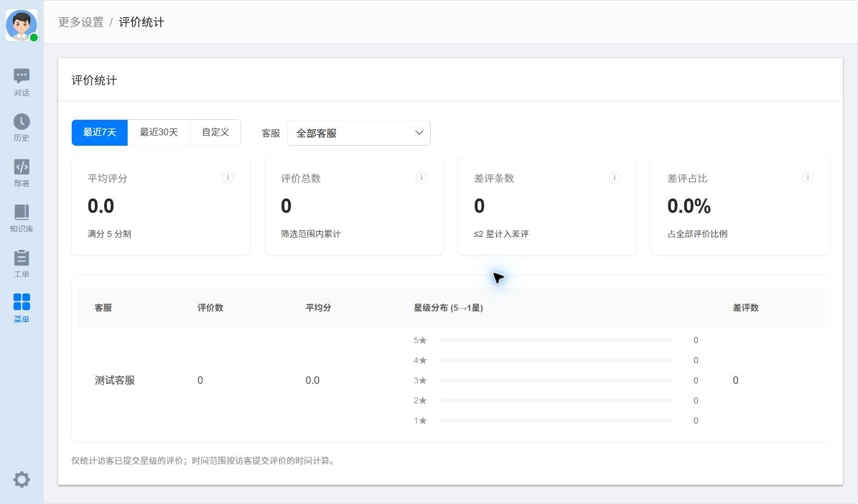
Task: Show info tooltip for 评价总数
Action: (421, 177)
